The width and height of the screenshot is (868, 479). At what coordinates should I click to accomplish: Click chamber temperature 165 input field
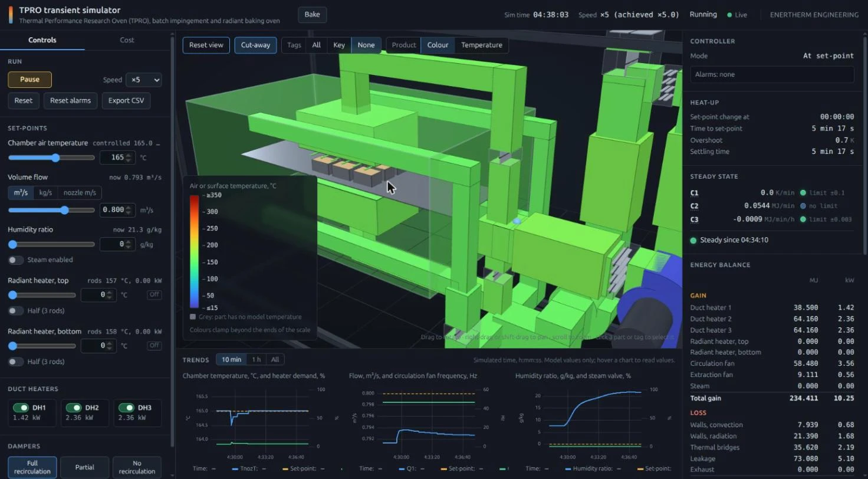[117, 158]
